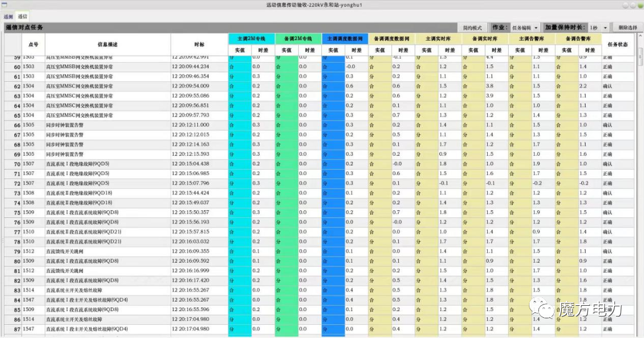The height and width of the screenshot is (338, 644).
Task: Click the 确认 status in row 62
Action: click(607, 87)
